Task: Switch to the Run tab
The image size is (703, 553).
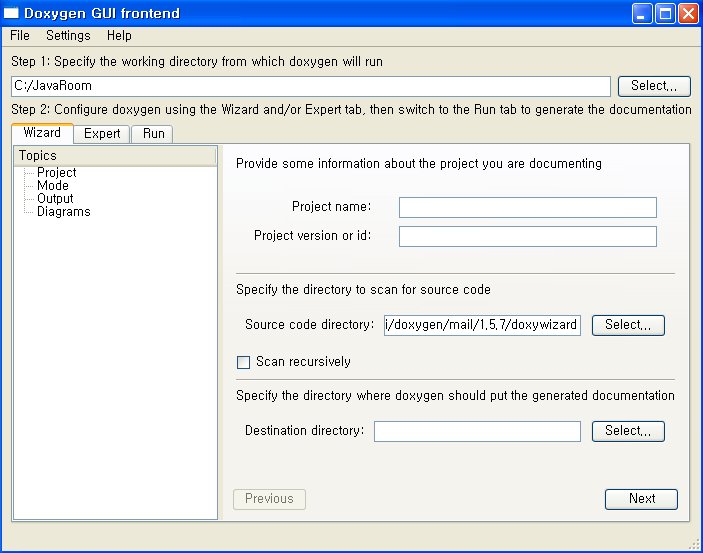Action: point(153,134)
